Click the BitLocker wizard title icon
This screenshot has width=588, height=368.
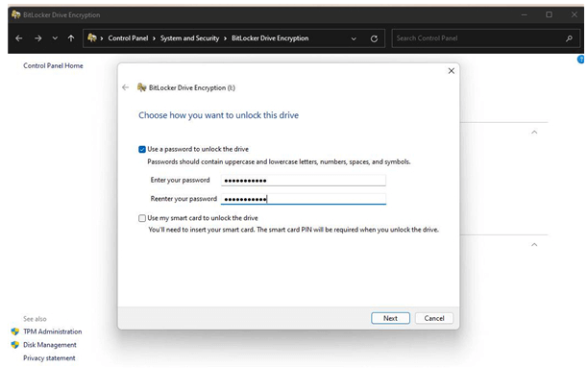(142, 87)
